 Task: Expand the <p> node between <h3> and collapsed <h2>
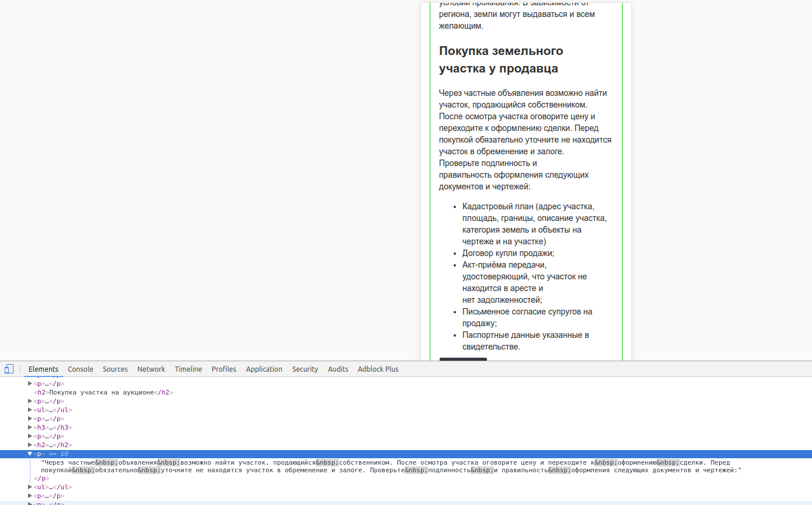click(30, 437)
